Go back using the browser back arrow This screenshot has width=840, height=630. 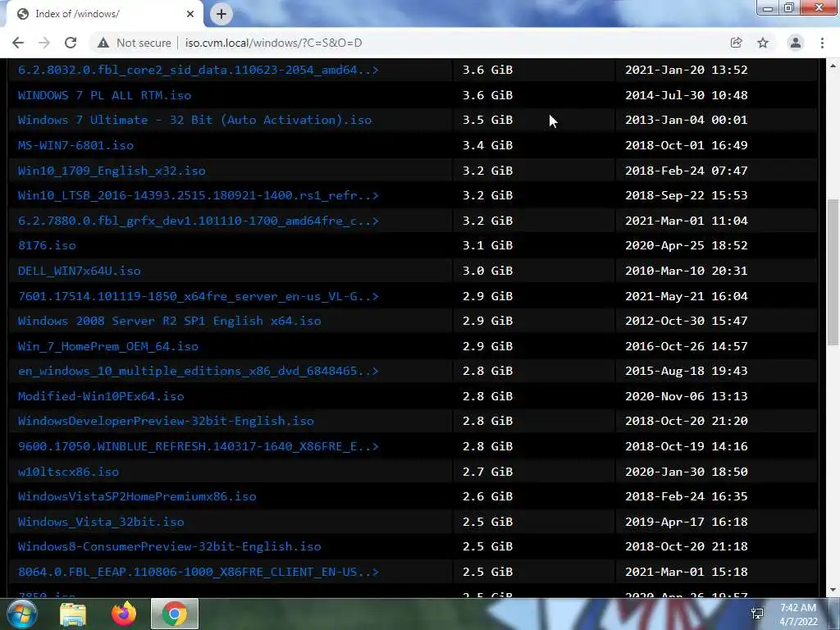[x=18, y=43]
